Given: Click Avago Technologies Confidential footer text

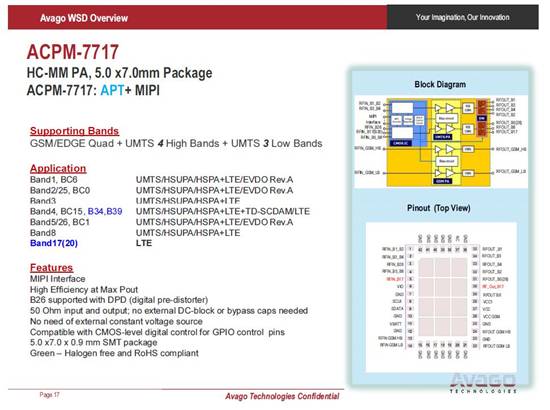Looking at the screenshot, I should [x=282, y=396].
